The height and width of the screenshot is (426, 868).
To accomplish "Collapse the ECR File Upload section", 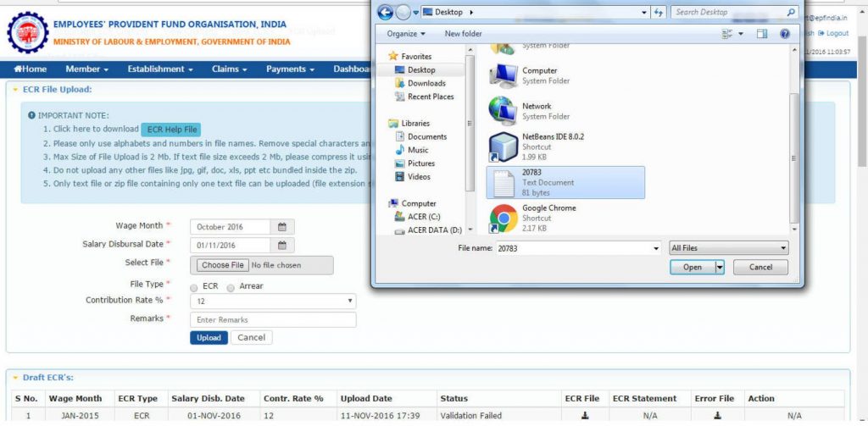I will click(x=15, y=89).
